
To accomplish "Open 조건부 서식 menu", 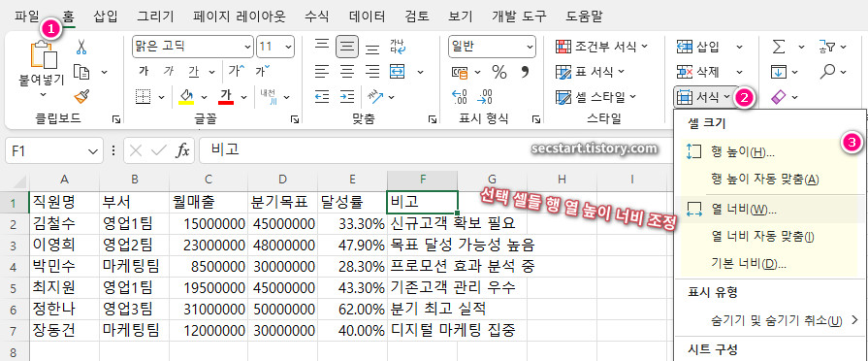I will tap(601, 47).
